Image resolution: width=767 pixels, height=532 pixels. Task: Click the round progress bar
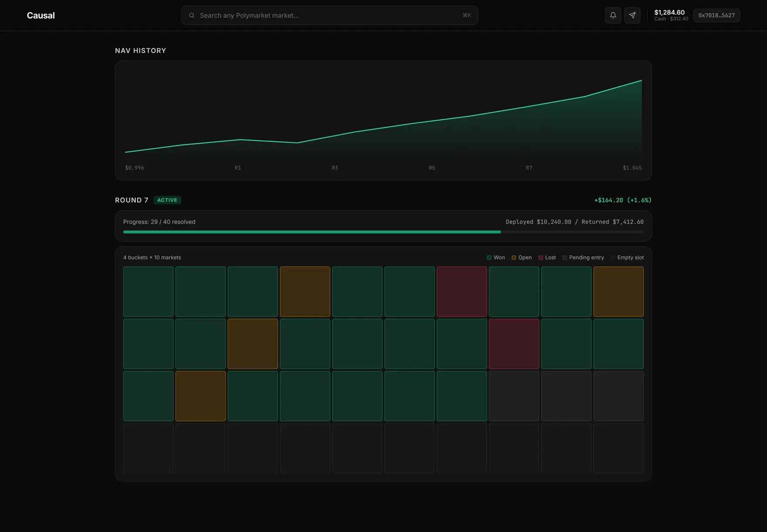383,232
